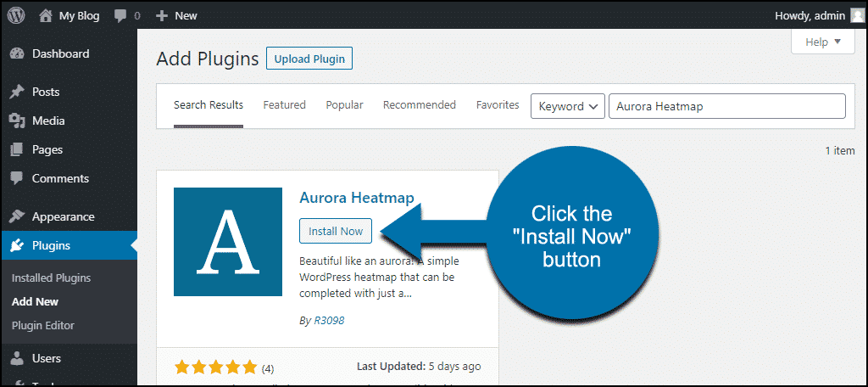
Task: Switch to the Search Results tab
Action: tap(209, 104)
